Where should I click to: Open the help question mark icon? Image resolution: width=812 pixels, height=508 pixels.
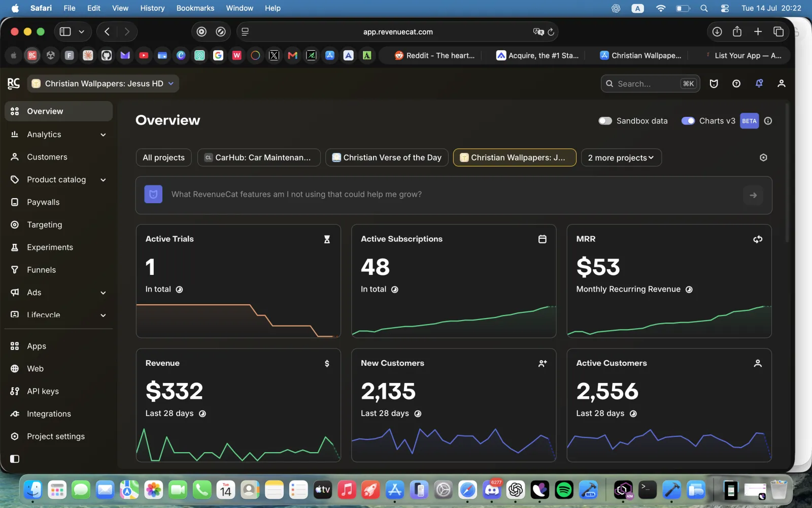pyautogui.click(x=736, y=83)
